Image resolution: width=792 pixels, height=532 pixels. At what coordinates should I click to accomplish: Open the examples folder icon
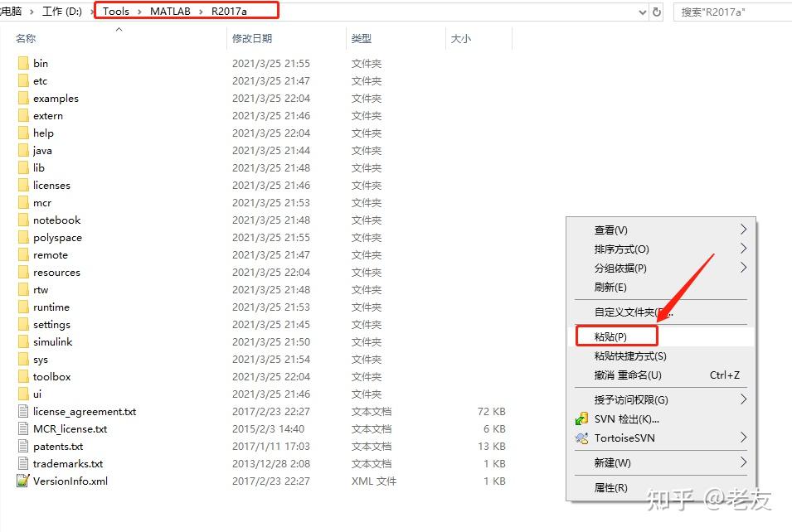click(x=22, y=98)
